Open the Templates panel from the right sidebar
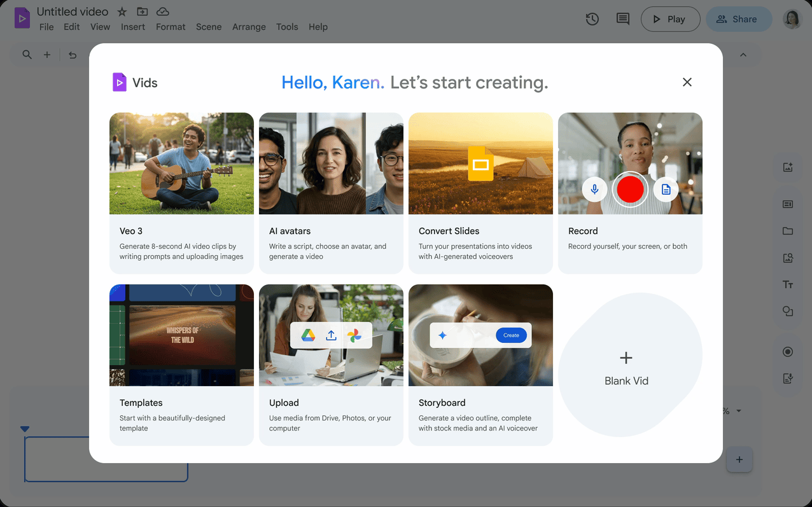This screenshot has height=507, width=812. pyautogui.click(x=788, y=204)
